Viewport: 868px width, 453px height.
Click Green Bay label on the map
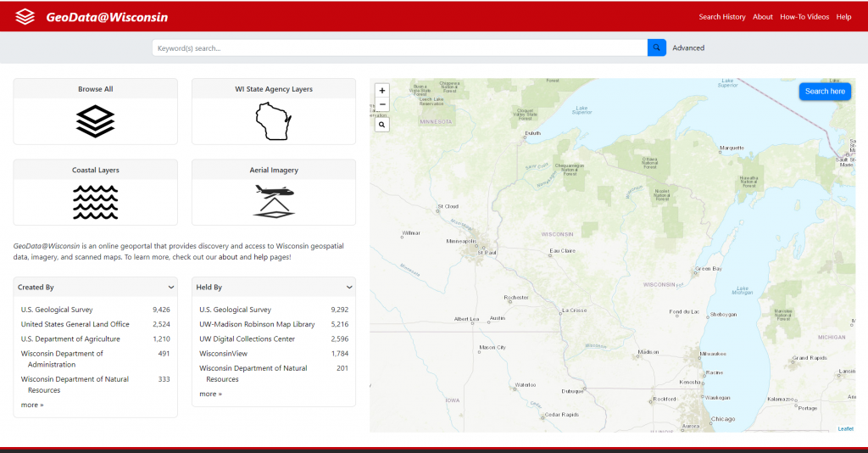click(709, 269)
